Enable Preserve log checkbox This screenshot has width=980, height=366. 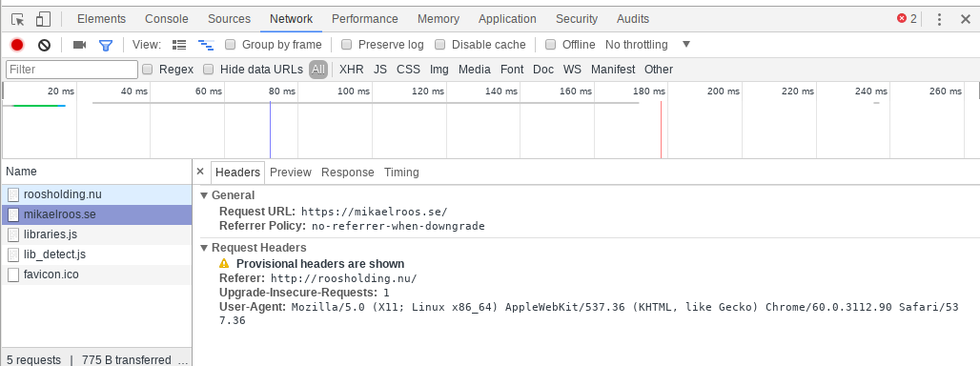(346, 45)
